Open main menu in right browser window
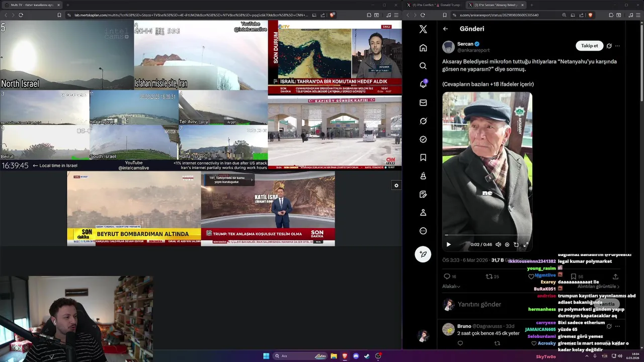Viewport: 644px width, 362px height. [x=639, y=15]
